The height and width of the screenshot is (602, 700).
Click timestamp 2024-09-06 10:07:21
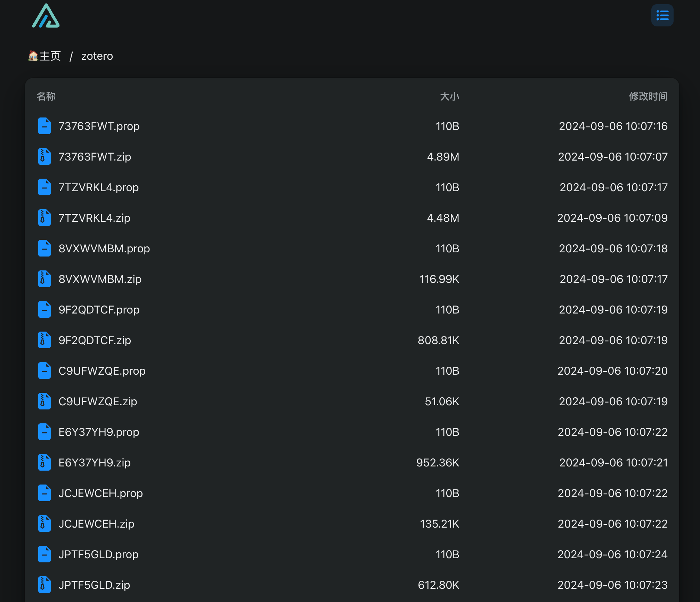pos(613,463)
